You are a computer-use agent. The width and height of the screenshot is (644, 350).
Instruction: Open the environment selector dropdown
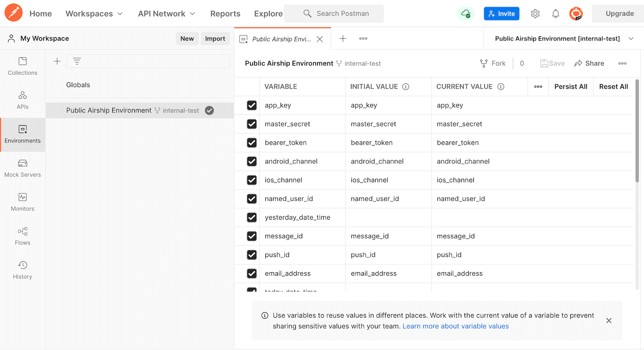tap(563, 39)
